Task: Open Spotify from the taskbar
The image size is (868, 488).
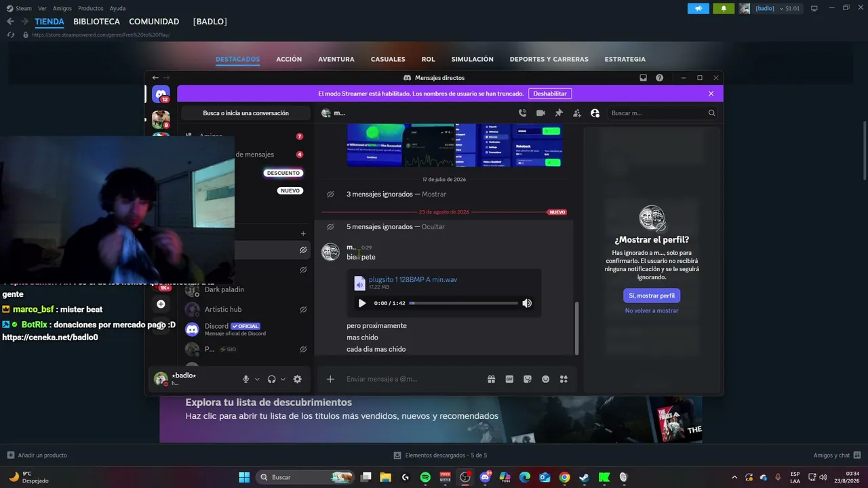Action: [425, 477]
